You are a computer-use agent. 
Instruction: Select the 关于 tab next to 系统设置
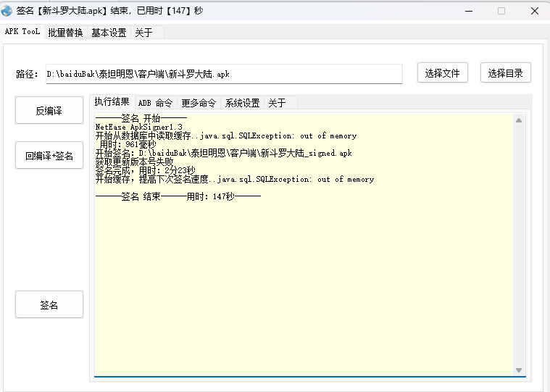coord(277,103)
